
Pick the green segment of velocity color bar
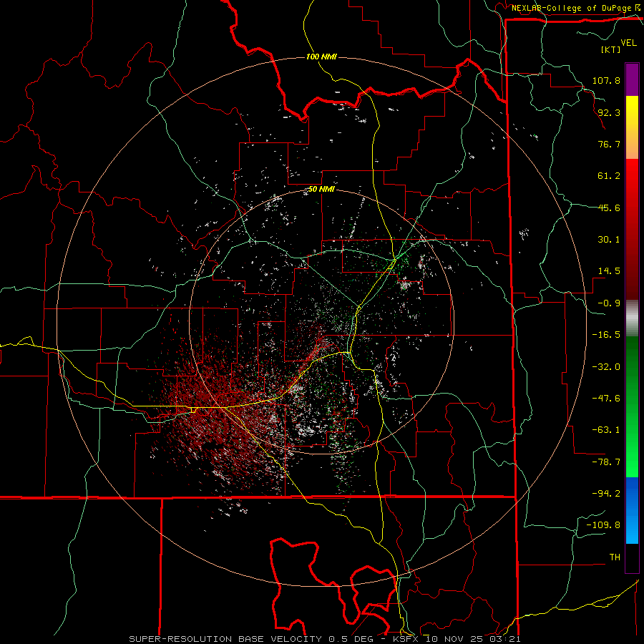(632, 407)
